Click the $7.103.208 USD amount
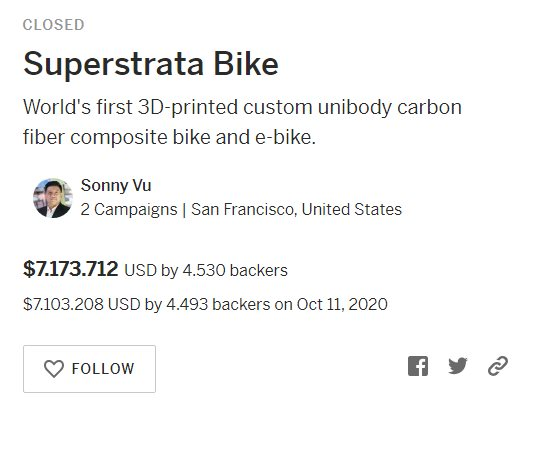This screenshot has width=560, height=463. click(x=82, y=304)
